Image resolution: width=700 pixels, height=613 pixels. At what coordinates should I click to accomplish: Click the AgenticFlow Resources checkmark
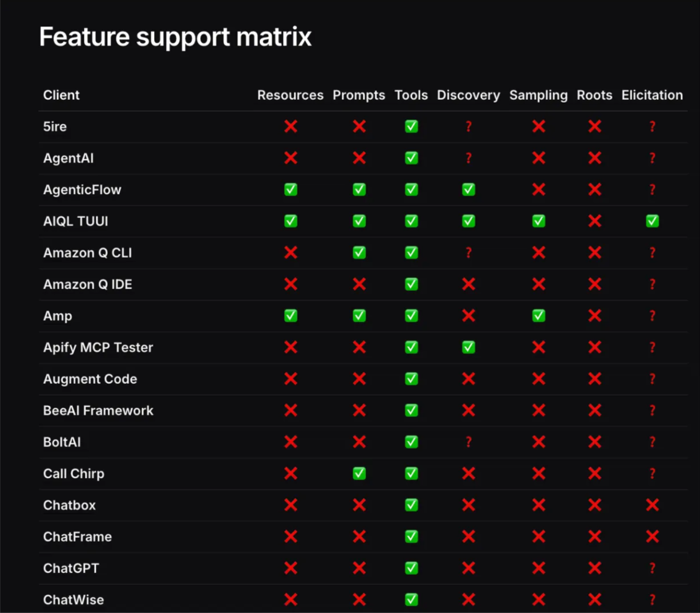click(x=291, y=190)
